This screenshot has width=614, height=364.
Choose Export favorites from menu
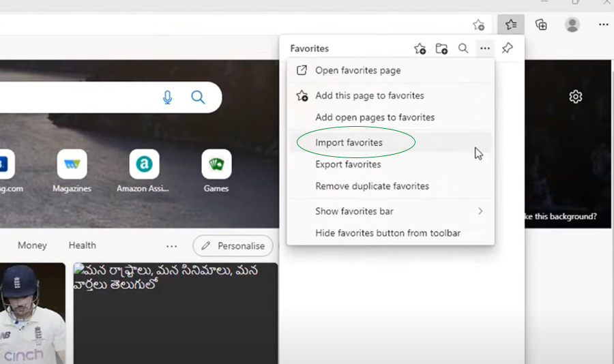[348, 164]
